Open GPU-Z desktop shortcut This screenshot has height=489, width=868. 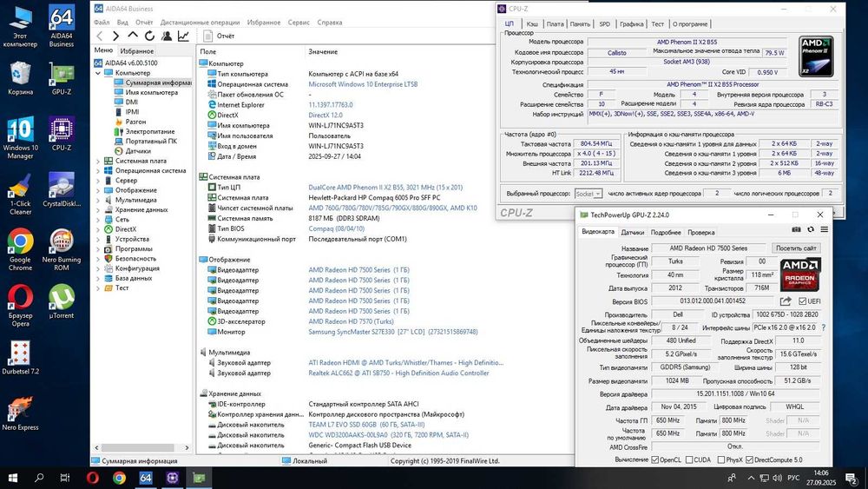click(62, 78)
